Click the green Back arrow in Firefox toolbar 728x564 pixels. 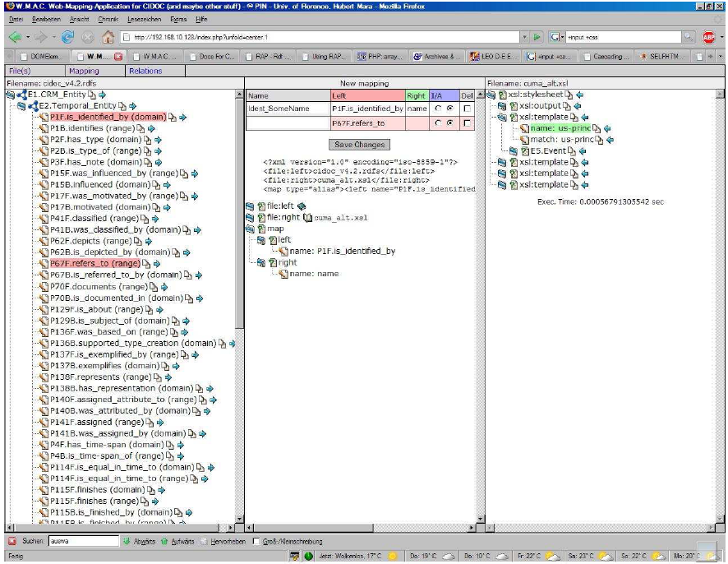tap(15, 37)
